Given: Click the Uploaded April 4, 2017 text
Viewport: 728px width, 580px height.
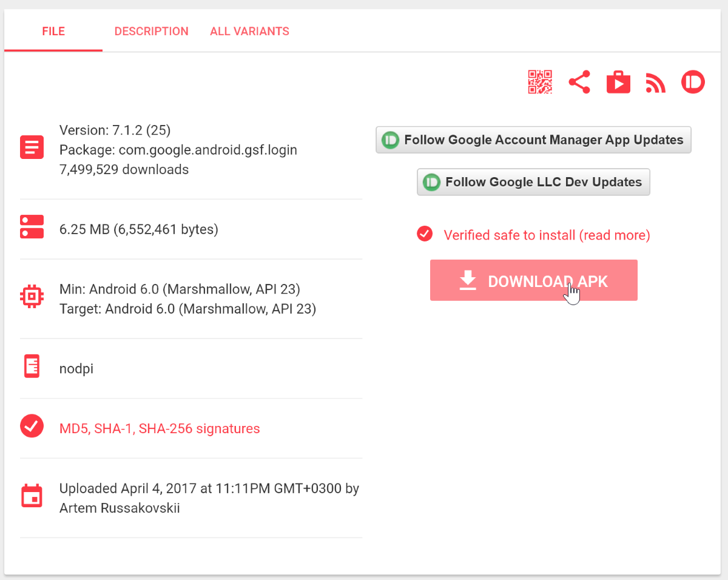Looking at the screenshot, I should tap(209, 488).
